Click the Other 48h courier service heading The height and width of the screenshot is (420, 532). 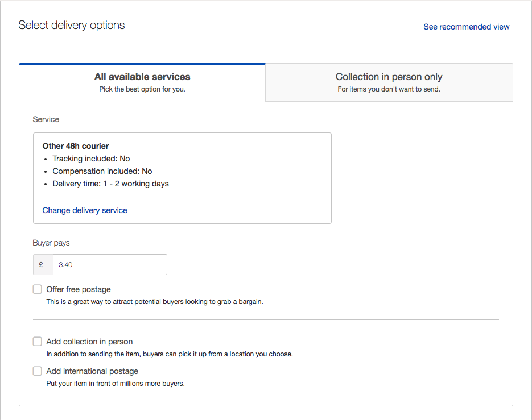coord(76,146)
